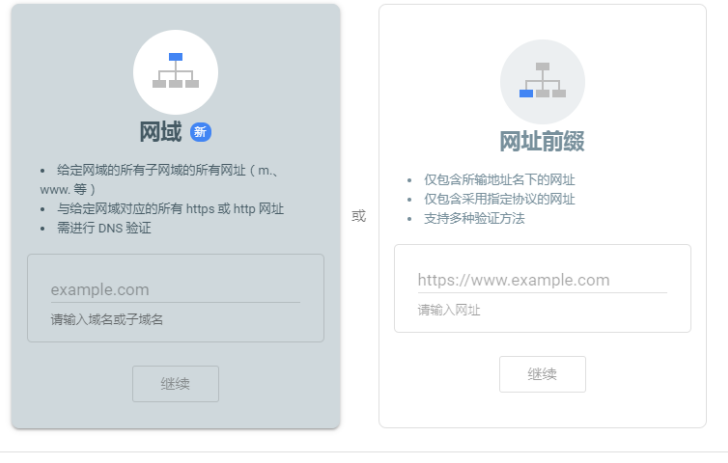The width and height of the screenshot is (728, 463).
Task: Click text 支持多种验证方法
Action: (474, 218)
